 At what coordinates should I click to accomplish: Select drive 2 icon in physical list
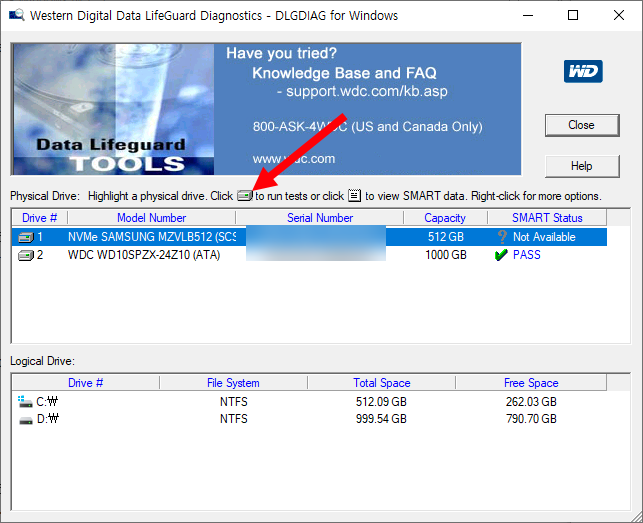[x=26, y=256]
